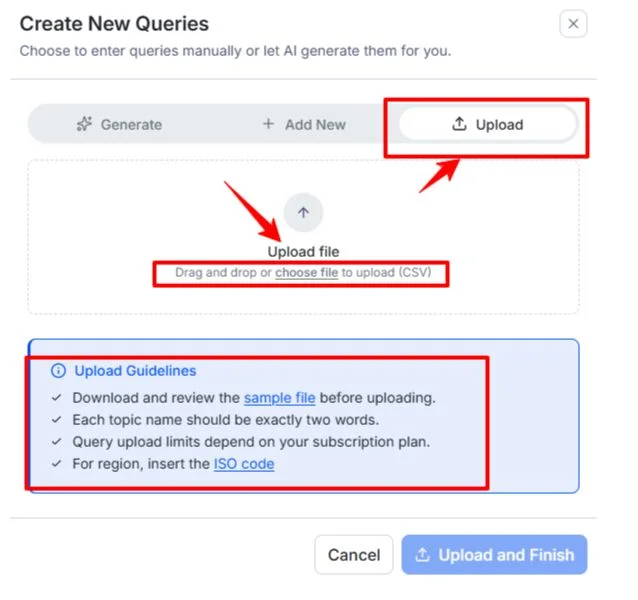The width and height of the screenshot is (638, 600).
Task: Click the Upload Guidelines heading
Action: (x=135, y=371)
